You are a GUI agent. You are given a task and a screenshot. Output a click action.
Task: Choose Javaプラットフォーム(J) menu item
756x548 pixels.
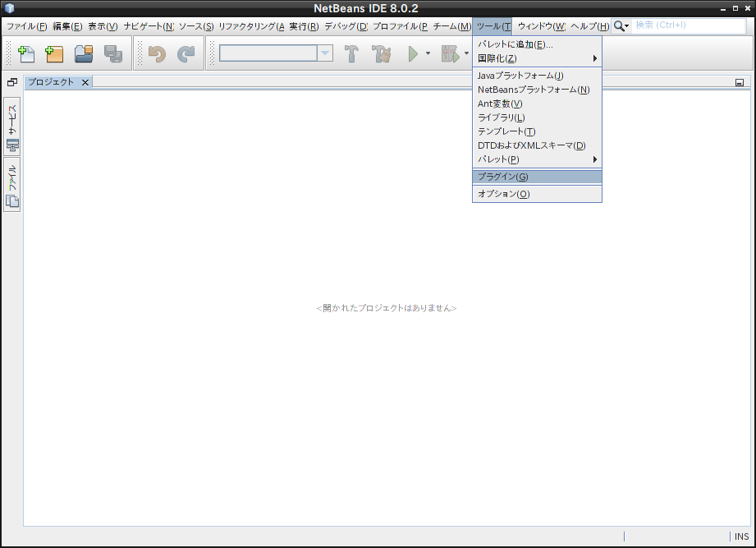point(537,76)
